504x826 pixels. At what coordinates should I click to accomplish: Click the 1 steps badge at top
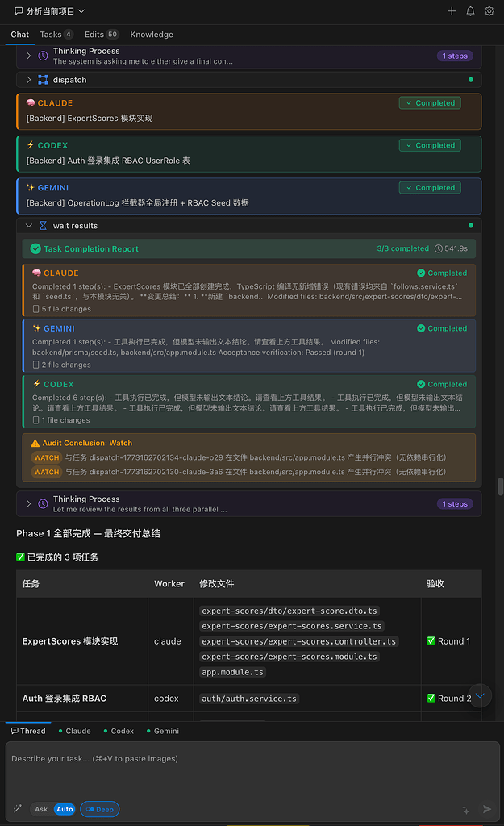pyautogui.click(x=455, y=56)
